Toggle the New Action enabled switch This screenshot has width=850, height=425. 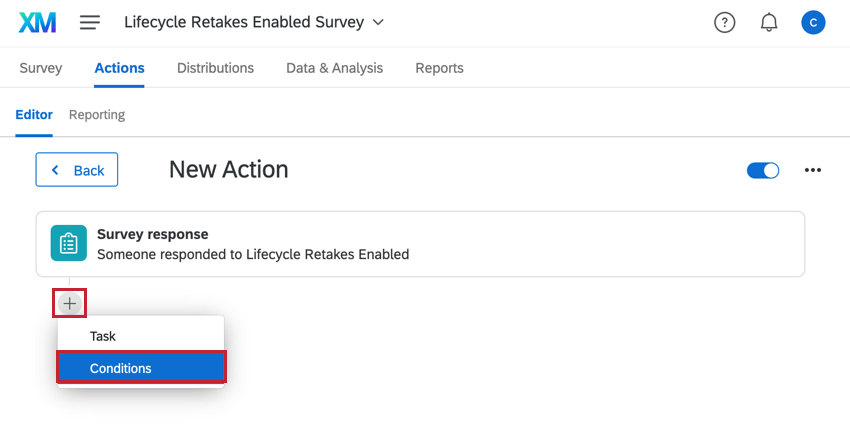point(763,170)
